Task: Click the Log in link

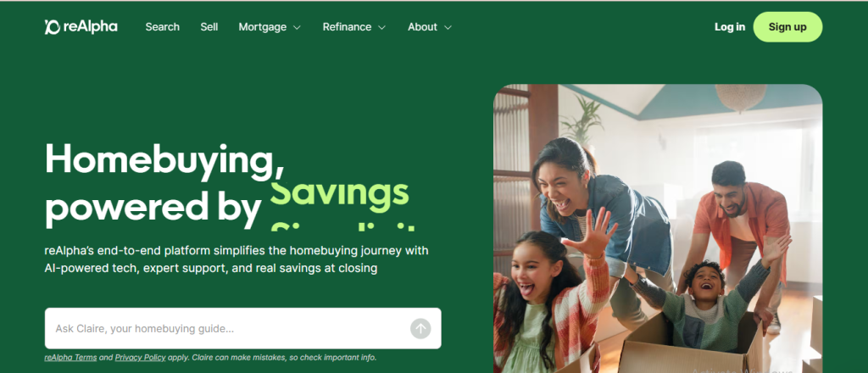Action: (730, 26)
